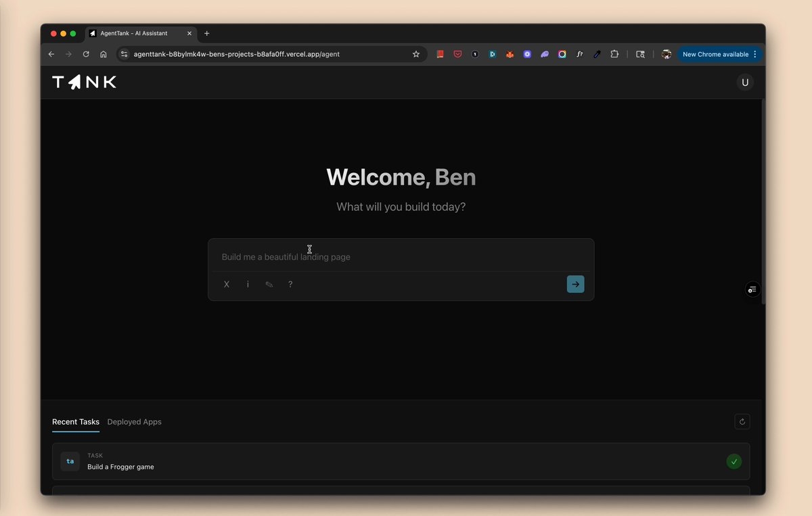The width and height of the screenshot is (812, 516).
Task: Click the purple gear extension icon
Action: tap(527, 54)
